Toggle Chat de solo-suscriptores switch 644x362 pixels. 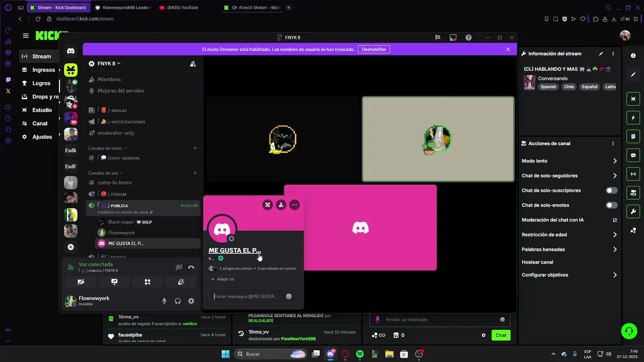(x=612, y=191)
